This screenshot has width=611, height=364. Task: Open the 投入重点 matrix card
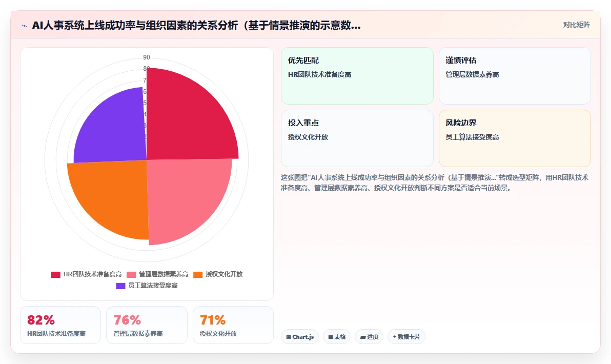coord(357,138)
